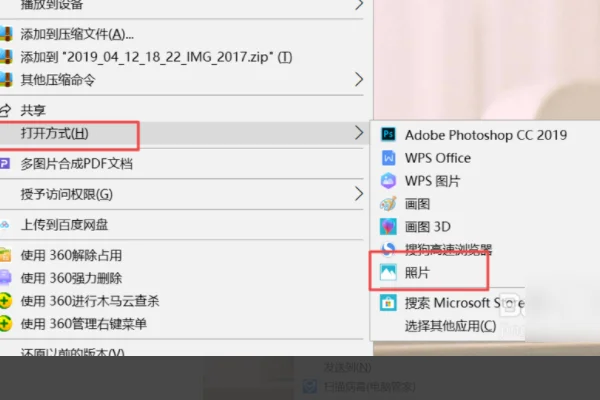
Task: Click the 搜狗高速浏览器 browser icon
Action: 388,249
